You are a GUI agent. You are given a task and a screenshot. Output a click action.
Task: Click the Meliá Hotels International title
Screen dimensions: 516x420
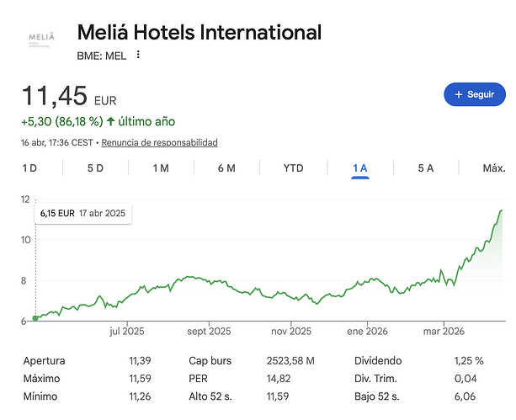click(199, 33)
